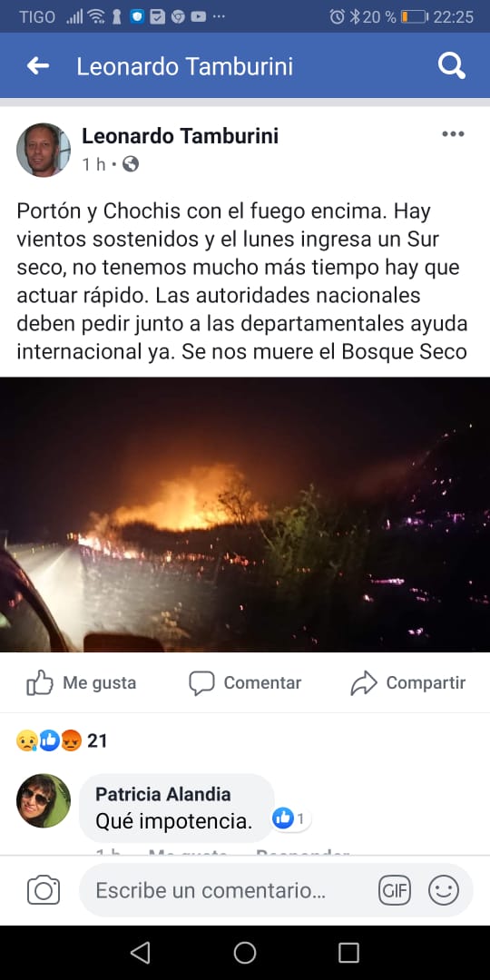Open the search magnifier icon

451,65
